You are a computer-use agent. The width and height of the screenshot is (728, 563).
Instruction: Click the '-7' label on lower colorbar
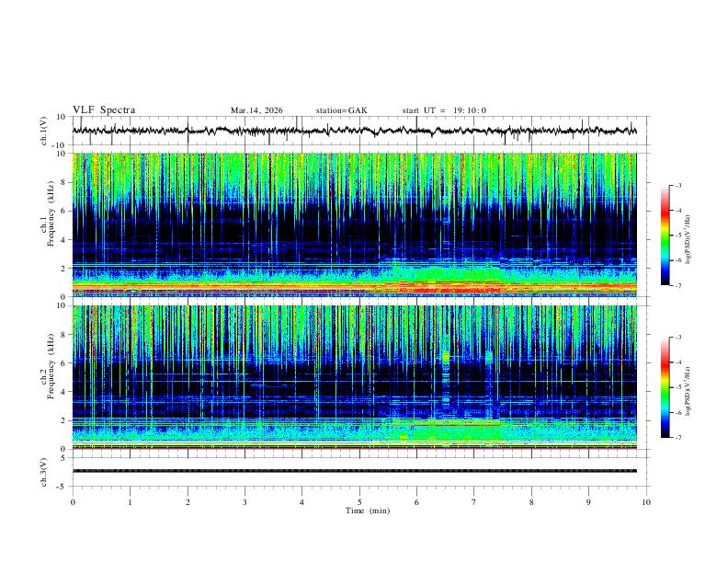(x=677, y=438)
